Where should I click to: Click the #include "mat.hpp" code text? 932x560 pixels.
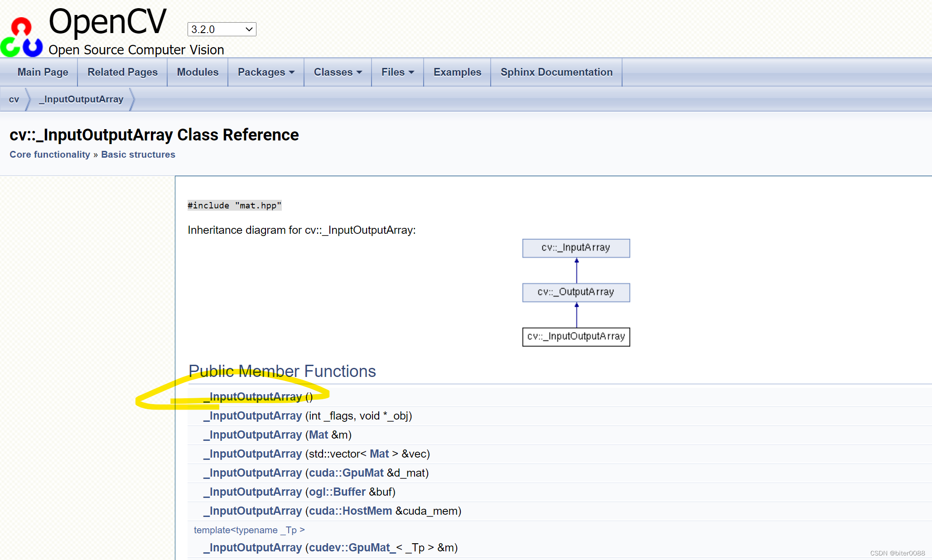pyautogui.click(x=234, y=206)
